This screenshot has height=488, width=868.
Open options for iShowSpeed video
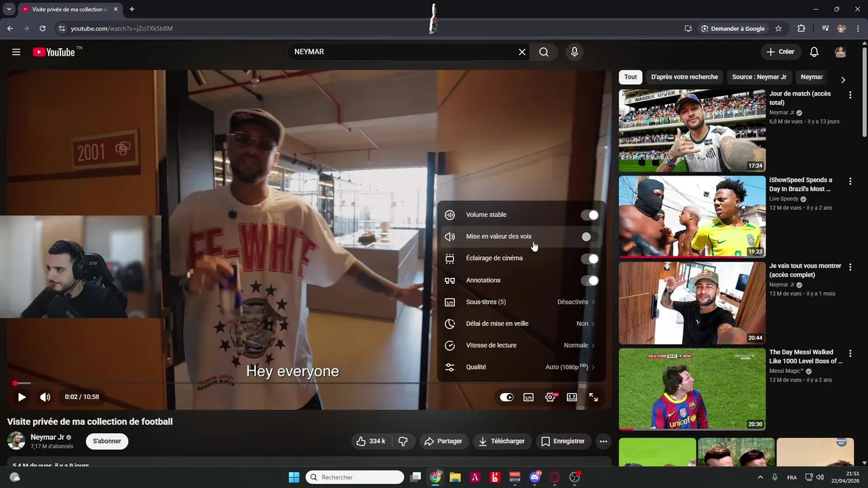(850, 181)
